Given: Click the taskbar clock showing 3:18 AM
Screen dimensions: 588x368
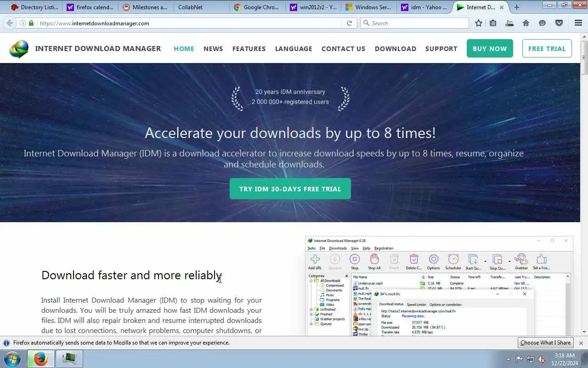Looking at the screenshot, I should [x=565, y=359].
